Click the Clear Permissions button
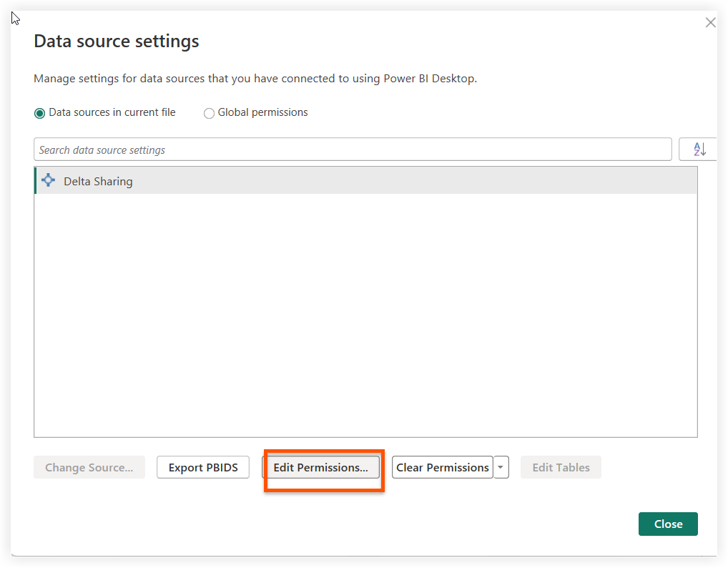The height and width of the screenshot is (568, 728). [442, 467]
